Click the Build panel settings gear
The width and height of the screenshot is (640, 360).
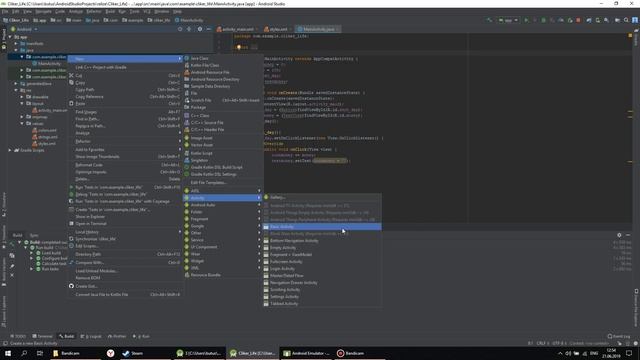tap(619, 235)
